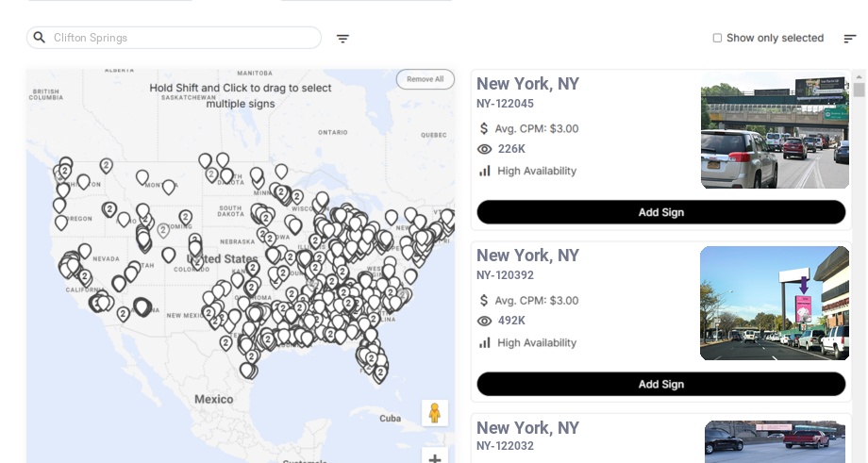Open the first New York, NY listing title
The image size is (868, 463).
point(527,84)
